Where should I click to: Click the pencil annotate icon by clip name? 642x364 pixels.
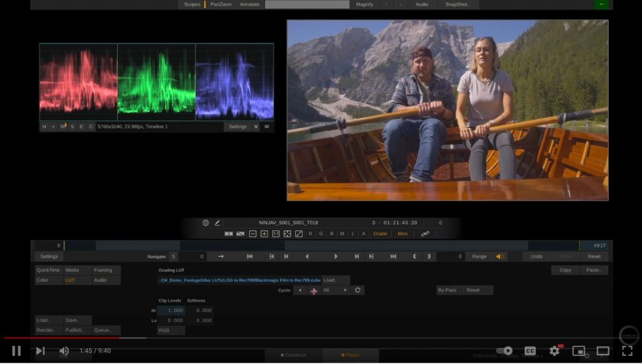pyautogui.click(x=218, y=223)
